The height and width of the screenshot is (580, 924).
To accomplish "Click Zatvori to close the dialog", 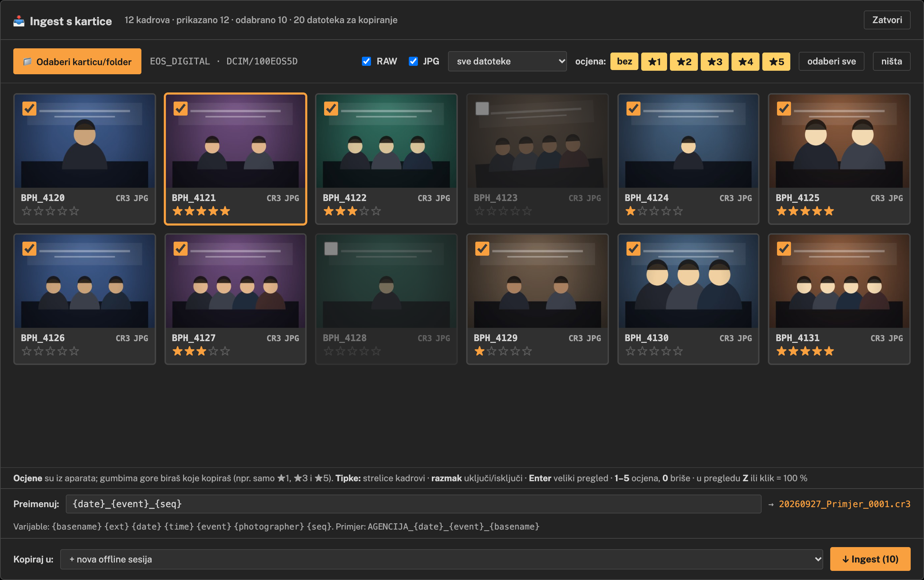I will point(887,20).
